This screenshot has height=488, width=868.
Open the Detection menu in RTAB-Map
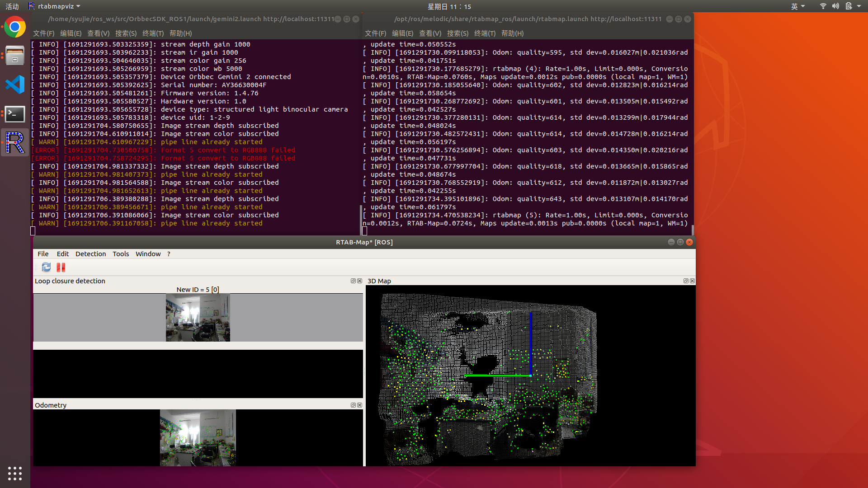[90, 254]
